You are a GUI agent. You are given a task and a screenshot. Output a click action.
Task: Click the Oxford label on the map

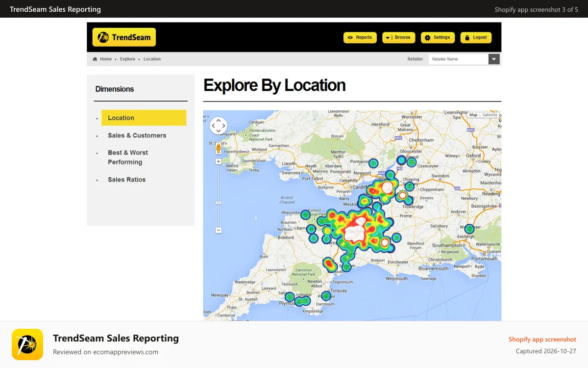[x=473, y=155]
